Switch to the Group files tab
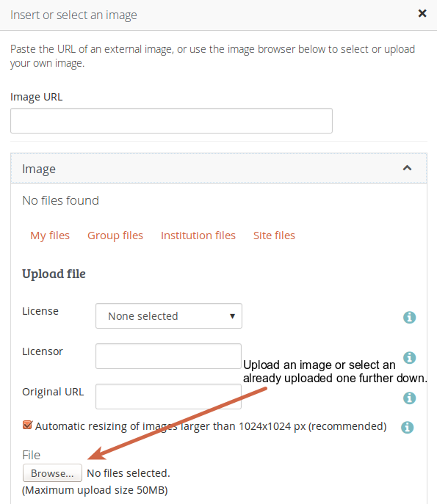Screen dimensions: 437x504 click(115, 235)
